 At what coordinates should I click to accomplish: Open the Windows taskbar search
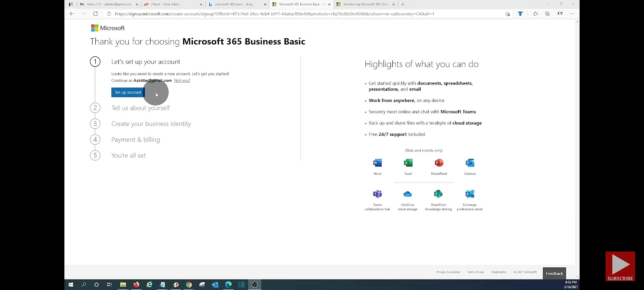coord(84,285)
